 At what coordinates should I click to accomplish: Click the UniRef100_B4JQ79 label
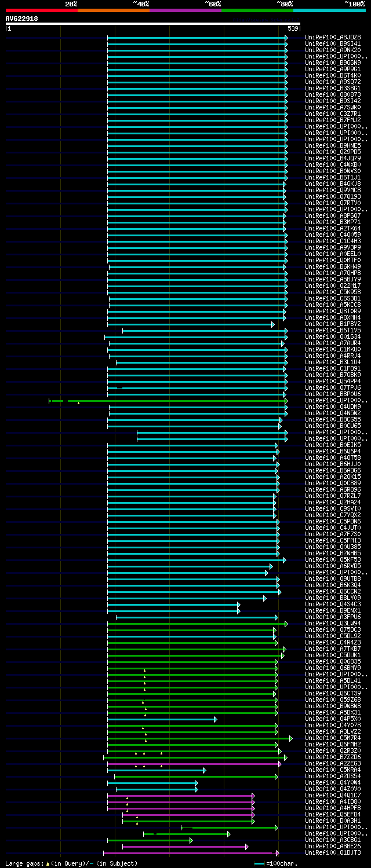click(x=334, y=158)
